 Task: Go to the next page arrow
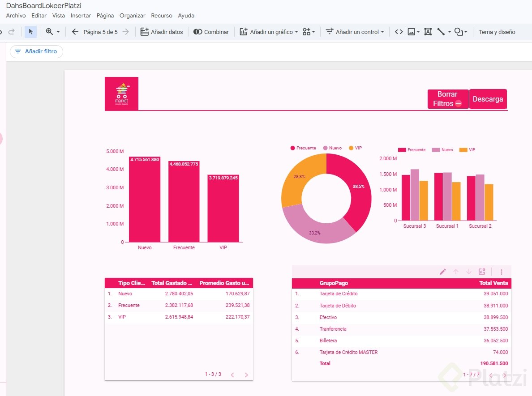[126, 32]
